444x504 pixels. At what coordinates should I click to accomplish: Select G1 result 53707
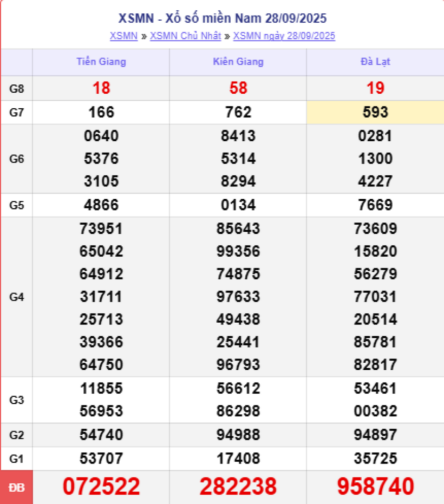[101, 459]
